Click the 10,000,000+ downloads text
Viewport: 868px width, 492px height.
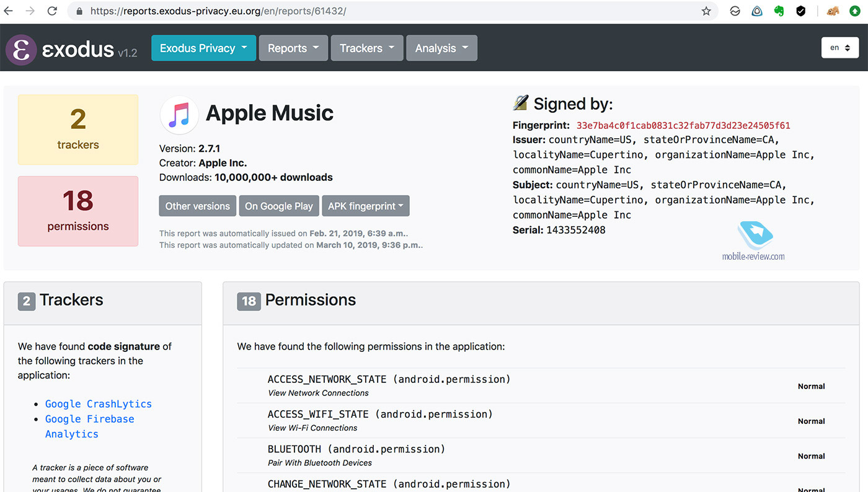coord(273,177)
